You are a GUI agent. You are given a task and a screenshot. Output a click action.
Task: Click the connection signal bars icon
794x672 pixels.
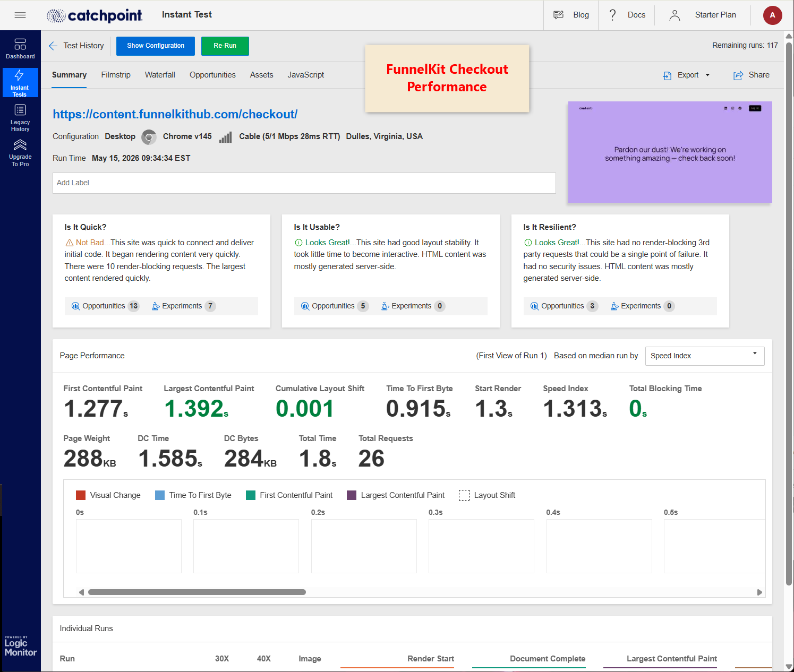click(225, 137)
